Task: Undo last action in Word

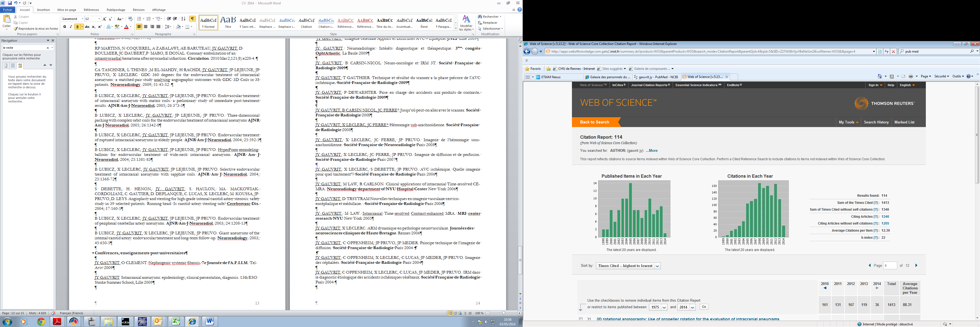Action: (16, 3)
